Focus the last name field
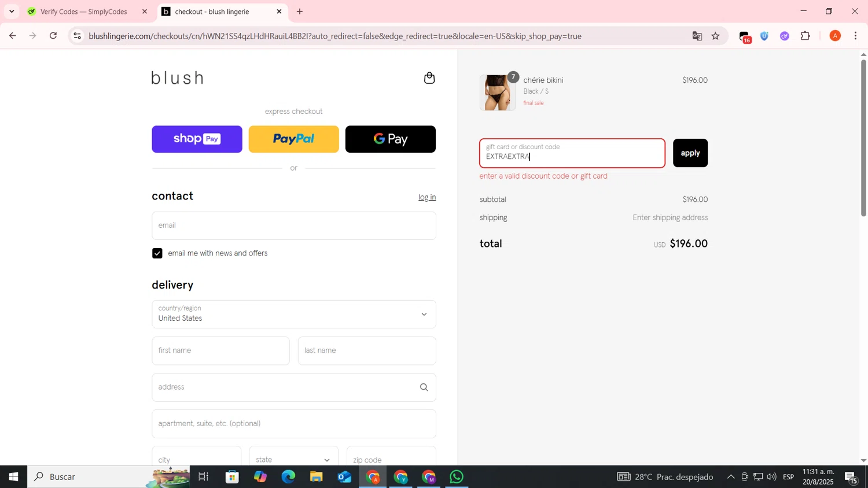This screenshot has height=488, width=868. tap(367, 351)
